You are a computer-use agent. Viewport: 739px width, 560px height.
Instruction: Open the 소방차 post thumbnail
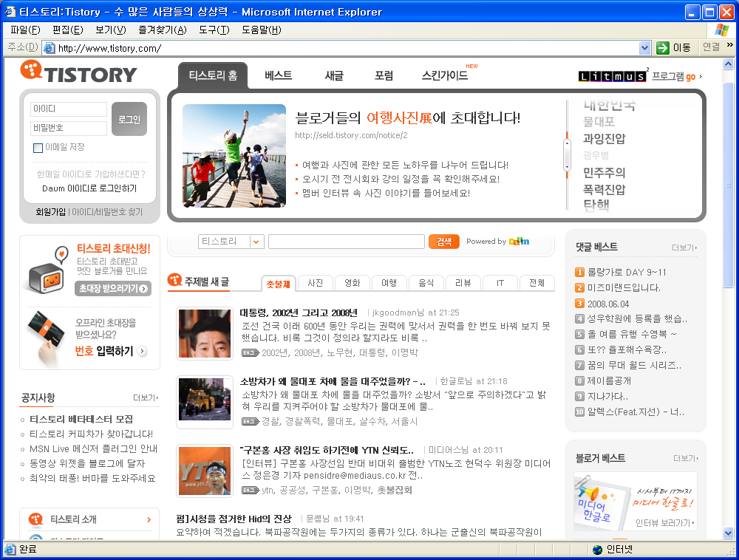point(205,402)
